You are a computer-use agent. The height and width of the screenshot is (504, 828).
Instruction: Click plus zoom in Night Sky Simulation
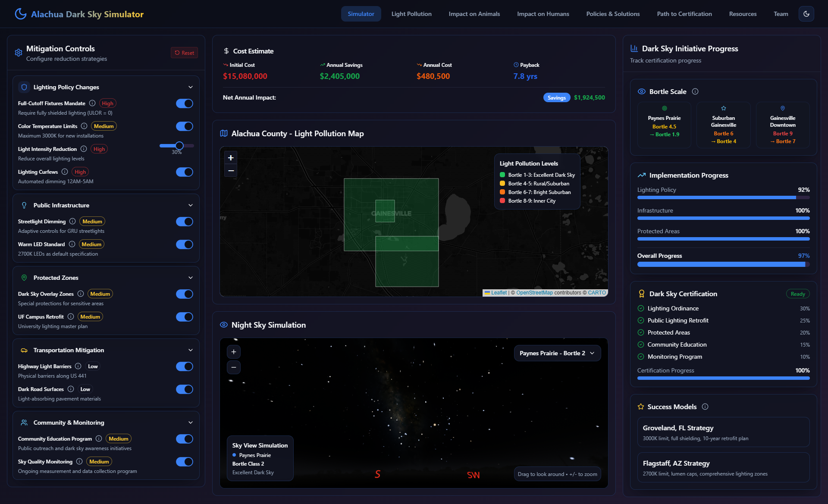click(x=233, y=352)
